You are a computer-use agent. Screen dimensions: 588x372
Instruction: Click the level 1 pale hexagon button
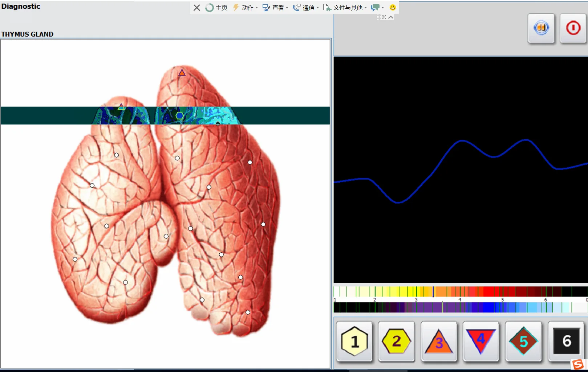point(354,341)
